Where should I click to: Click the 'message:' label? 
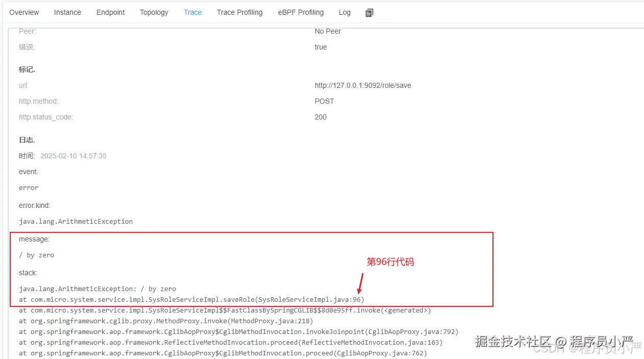pyautogui.click(x=34, y=239)
